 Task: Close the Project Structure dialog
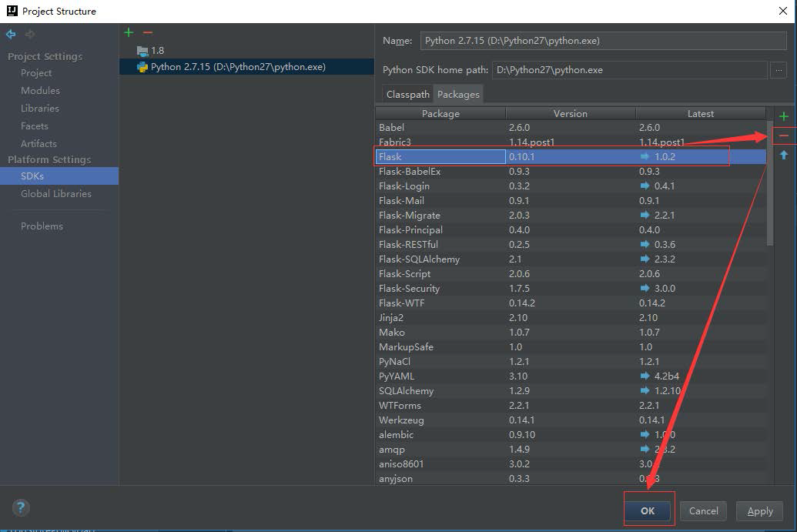click(x=783, y=11)
